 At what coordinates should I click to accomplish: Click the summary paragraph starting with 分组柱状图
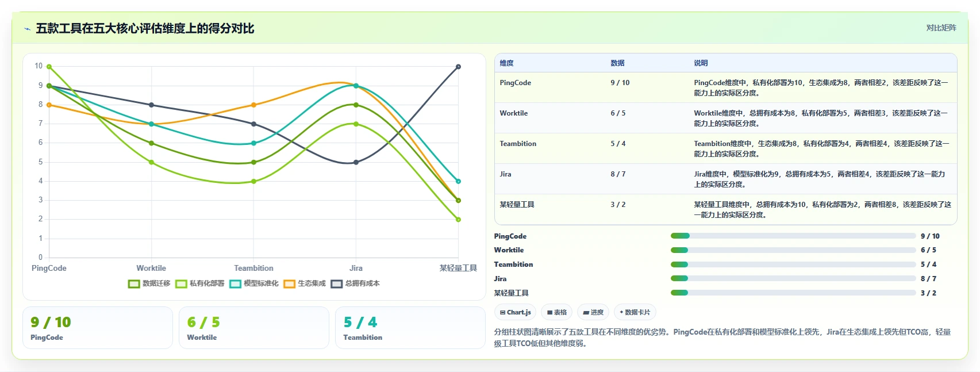pyautogui.click(x=722, y=338)
